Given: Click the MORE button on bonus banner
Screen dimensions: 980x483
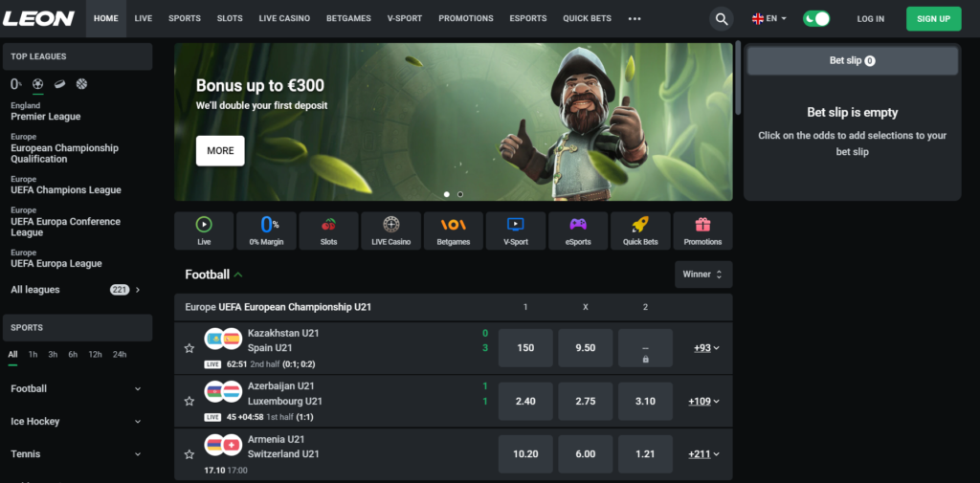Looking at the screenshot, I should pos(220,150).
